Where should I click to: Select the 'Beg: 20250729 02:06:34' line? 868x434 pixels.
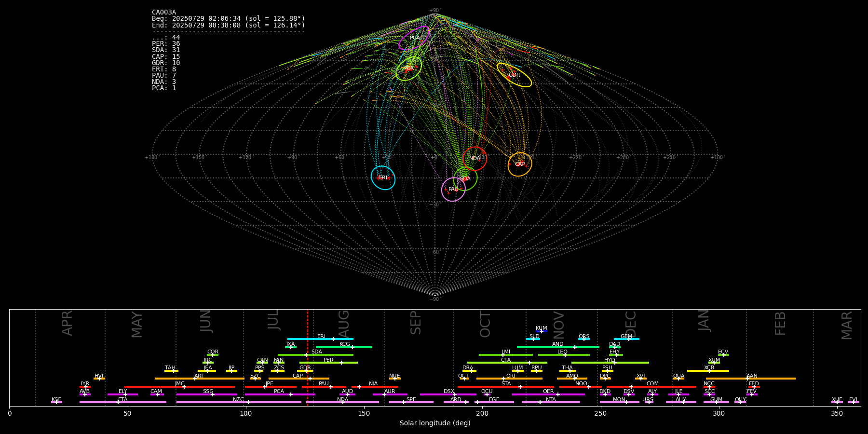click(x=229, y=19)
